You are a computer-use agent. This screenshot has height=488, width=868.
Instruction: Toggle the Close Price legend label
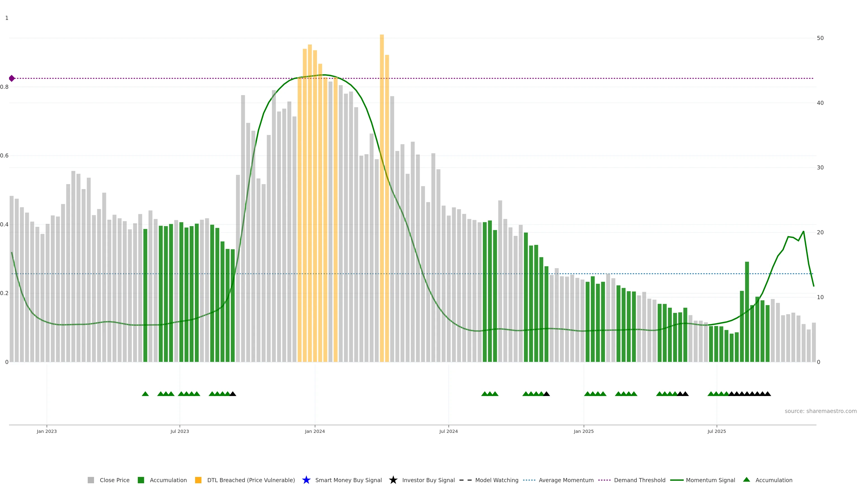click(x=115, y=480)
